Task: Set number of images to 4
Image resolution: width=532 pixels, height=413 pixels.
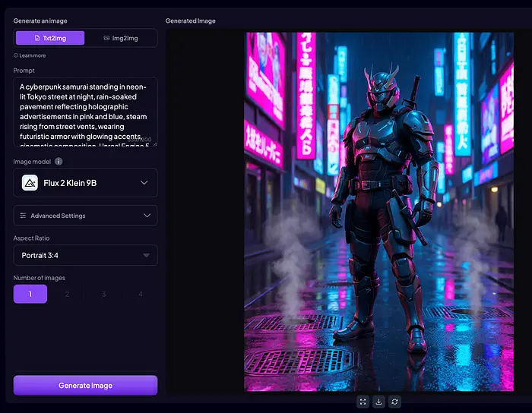Action: click(141, 294)
